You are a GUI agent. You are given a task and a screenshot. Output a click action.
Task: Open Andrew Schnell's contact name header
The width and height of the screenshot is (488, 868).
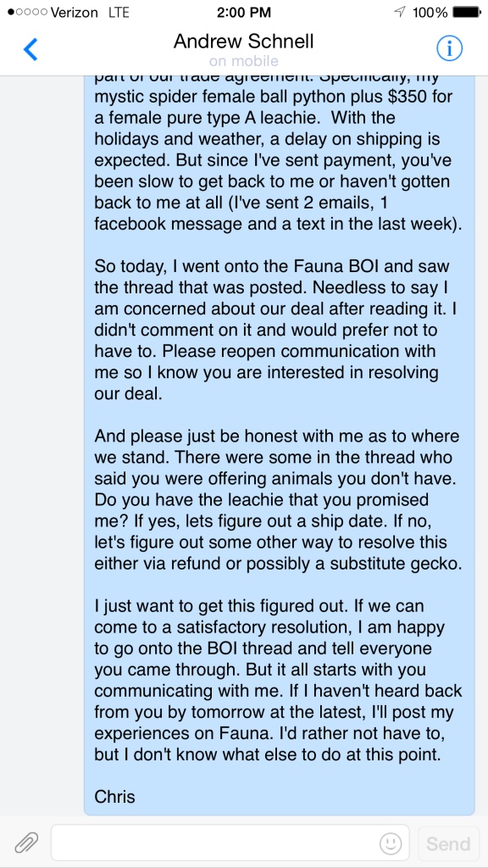pyautogui.click(x=243, y=42)
